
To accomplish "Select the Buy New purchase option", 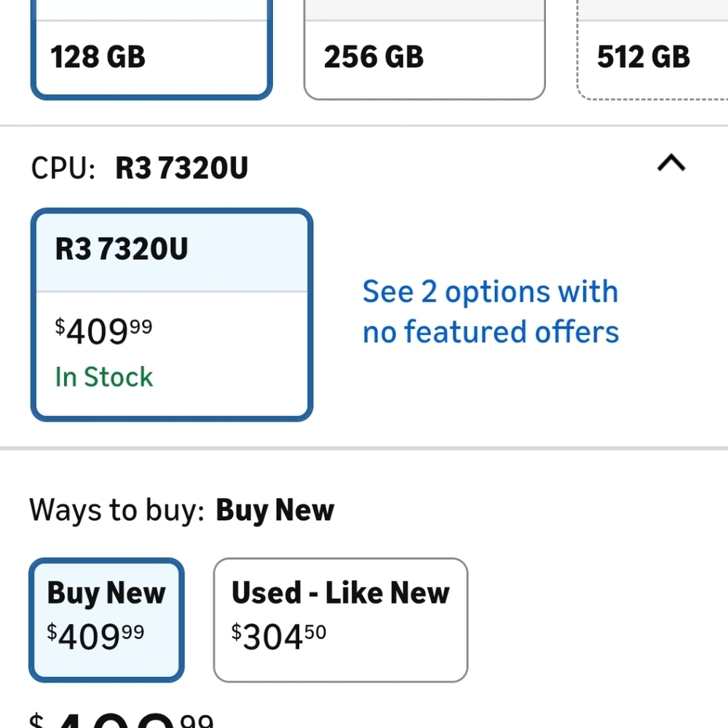I will [106, 619].
